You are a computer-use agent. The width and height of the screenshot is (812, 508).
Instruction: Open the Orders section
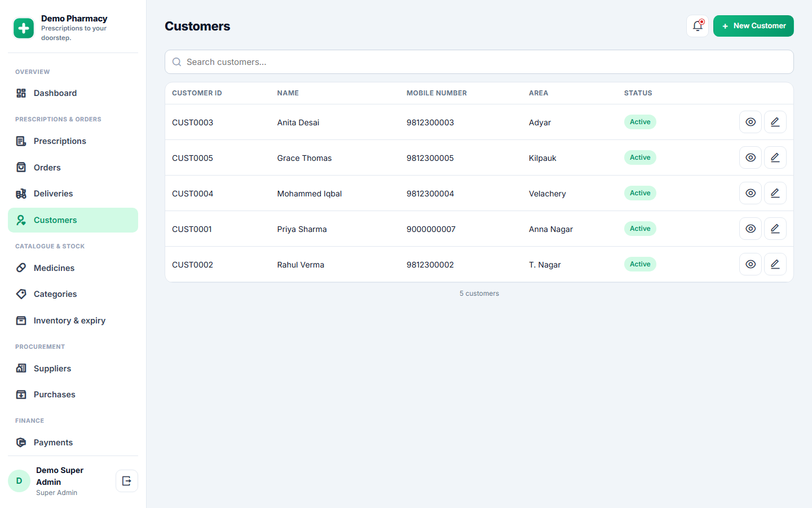click(x=73, y=168)
